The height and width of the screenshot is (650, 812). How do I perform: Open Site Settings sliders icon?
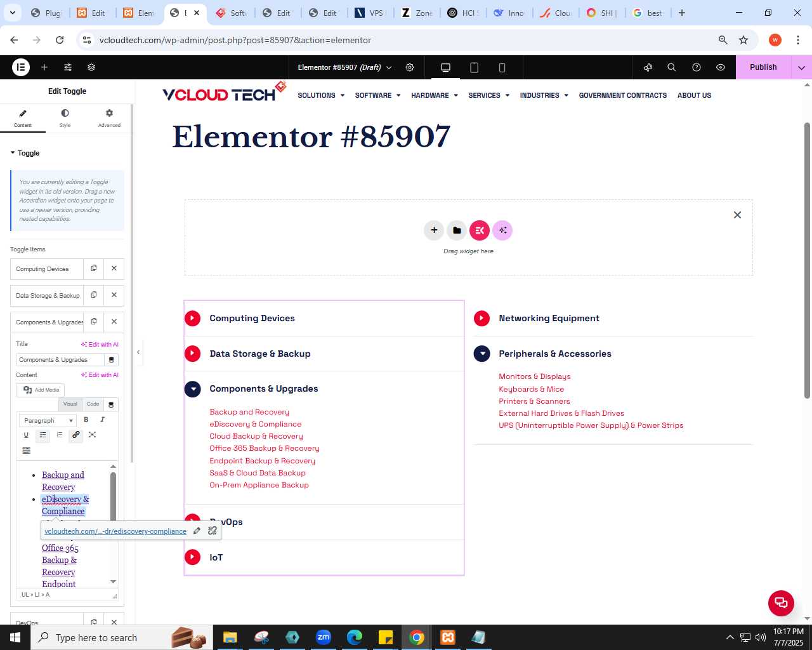point(68,67)
